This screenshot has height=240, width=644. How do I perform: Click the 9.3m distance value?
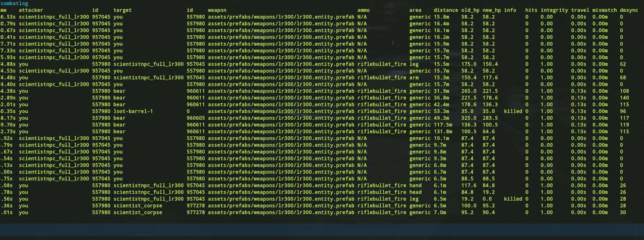point(440,158)
